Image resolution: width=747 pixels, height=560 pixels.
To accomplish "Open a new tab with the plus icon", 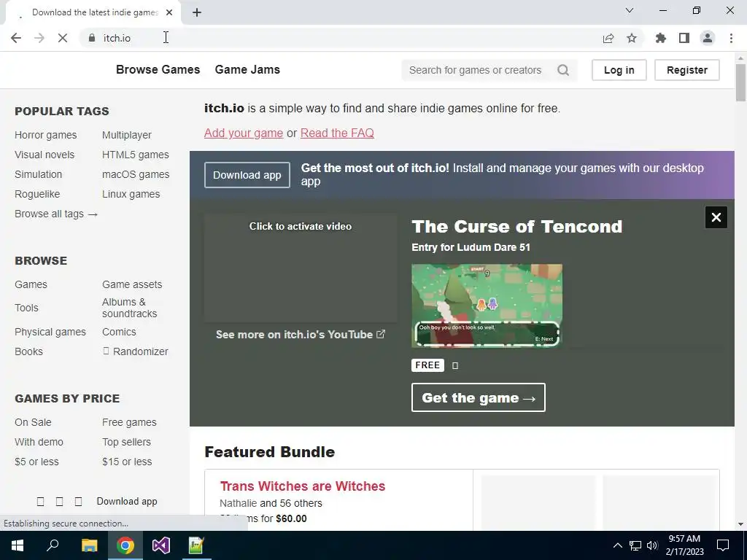I will click(197, 12).
